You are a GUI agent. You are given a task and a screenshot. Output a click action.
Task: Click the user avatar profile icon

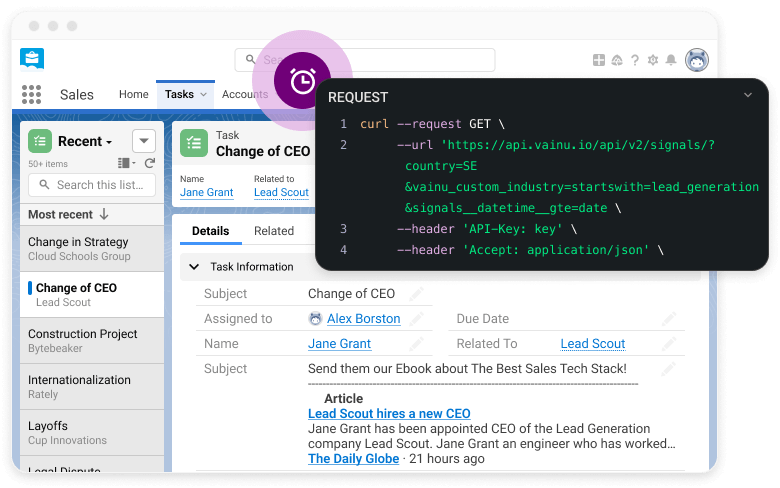[x=697, y=60]
